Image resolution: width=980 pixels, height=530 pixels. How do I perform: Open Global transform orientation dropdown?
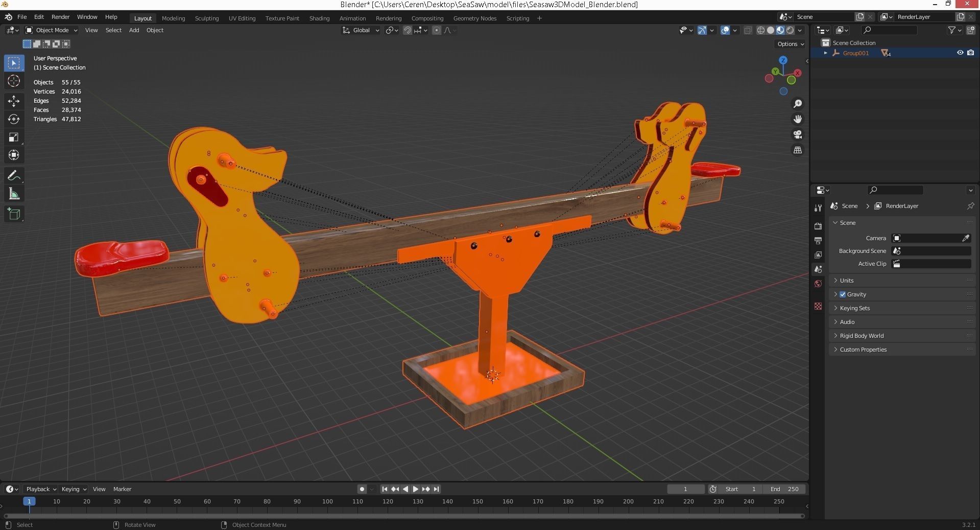click(361, 30)
